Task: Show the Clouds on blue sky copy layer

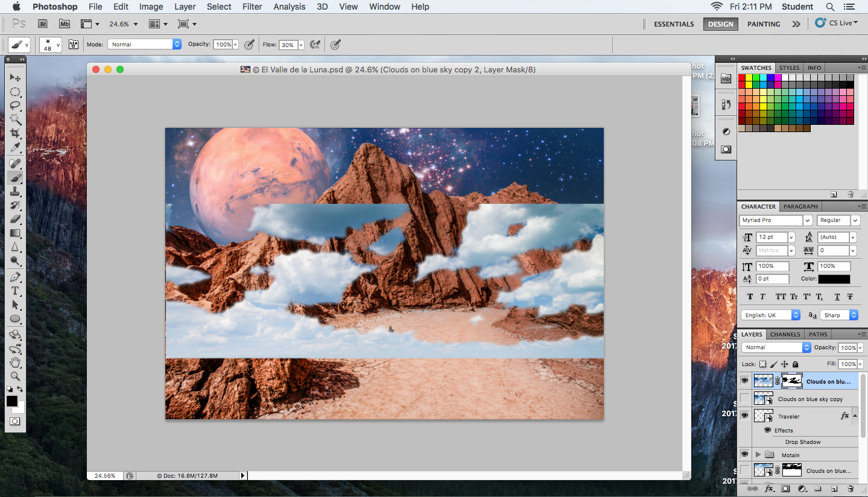Action: [745, 399]
